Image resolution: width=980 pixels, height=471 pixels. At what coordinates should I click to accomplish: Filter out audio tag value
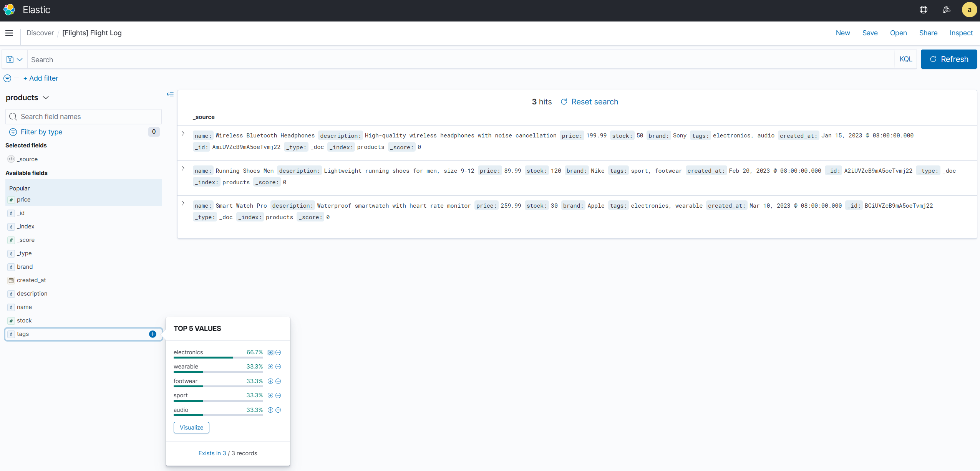(278, 410)
